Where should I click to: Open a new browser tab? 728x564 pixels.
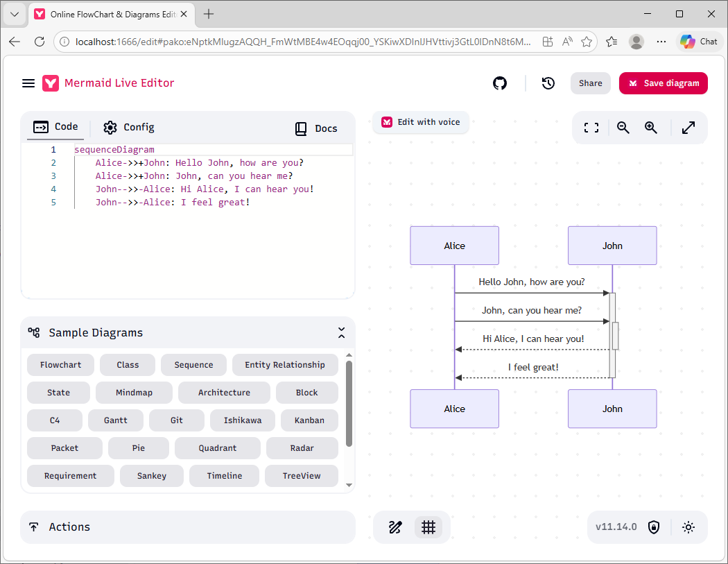pyautogui.click(x=209, y=14)
